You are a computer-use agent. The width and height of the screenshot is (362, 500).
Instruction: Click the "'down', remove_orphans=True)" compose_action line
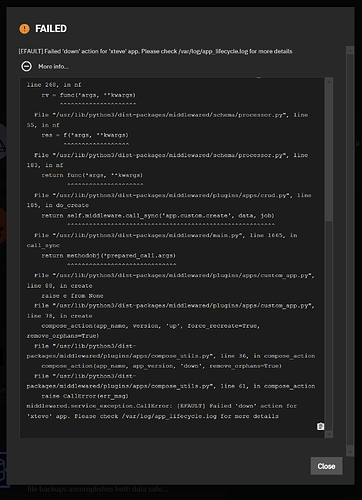pos(162,366)
